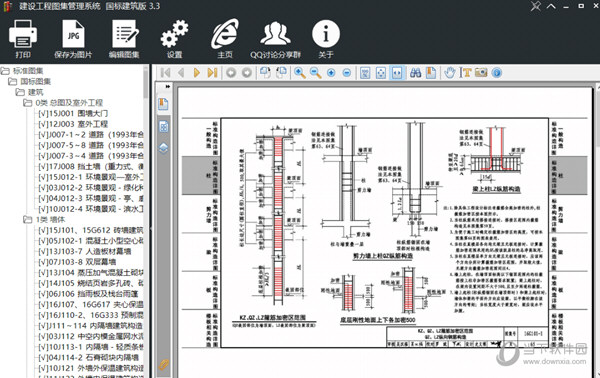Open 05J102-1 混凝土小型空心 atlas

91,241
